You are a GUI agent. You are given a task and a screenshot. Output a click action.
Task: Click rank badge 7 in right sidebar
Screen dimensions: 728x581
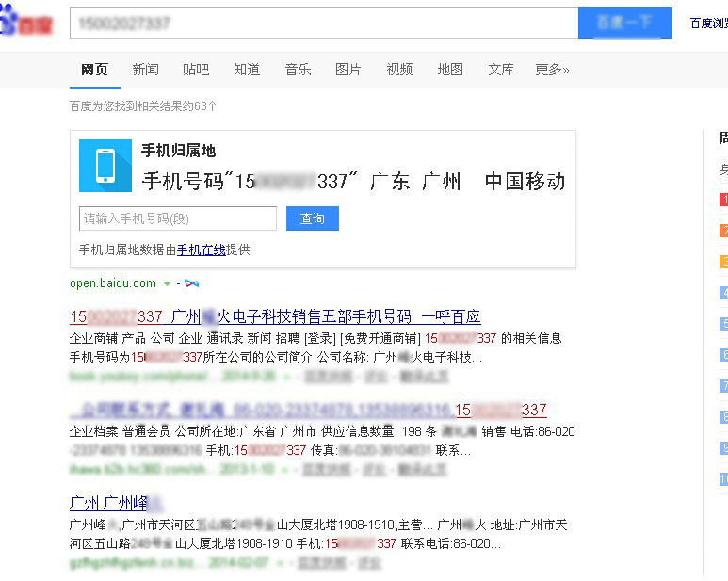(723, 386)
